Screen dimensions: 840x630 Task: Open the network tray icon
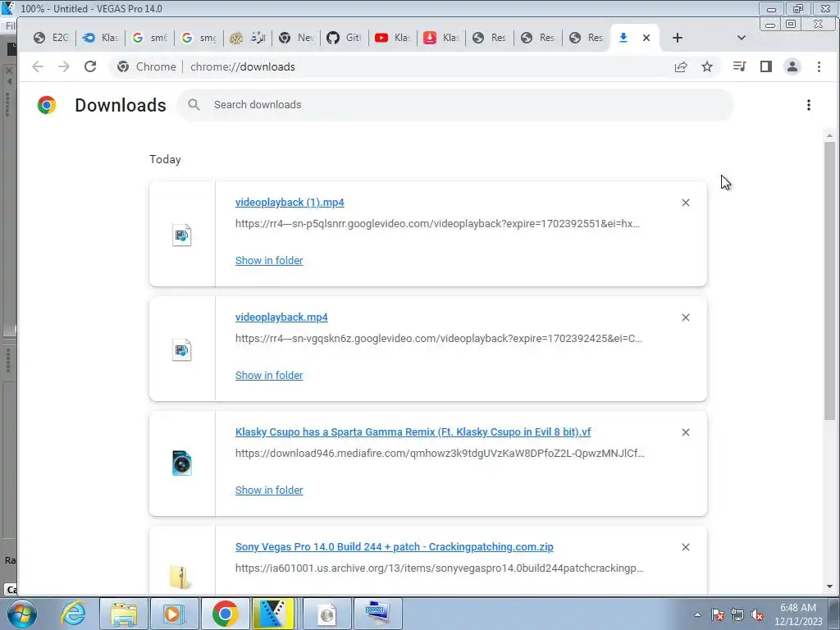click(737, 614)
